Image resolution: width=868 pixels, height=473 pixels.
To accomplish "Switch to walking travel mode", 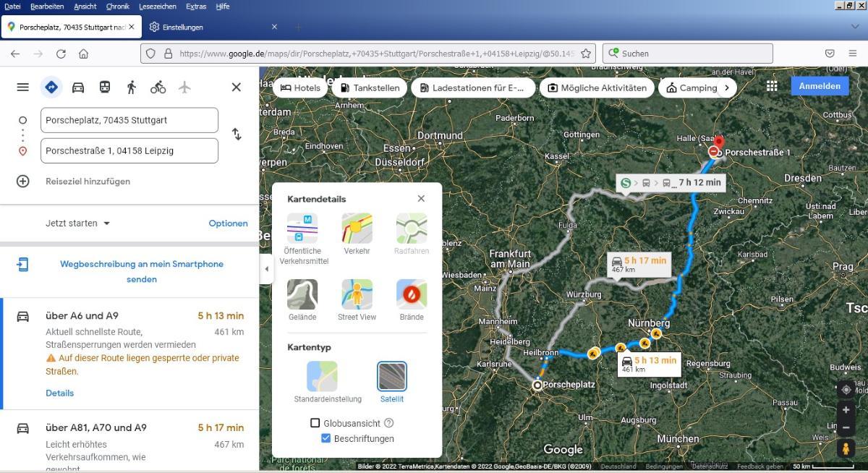I will click(x=131, y=88).
